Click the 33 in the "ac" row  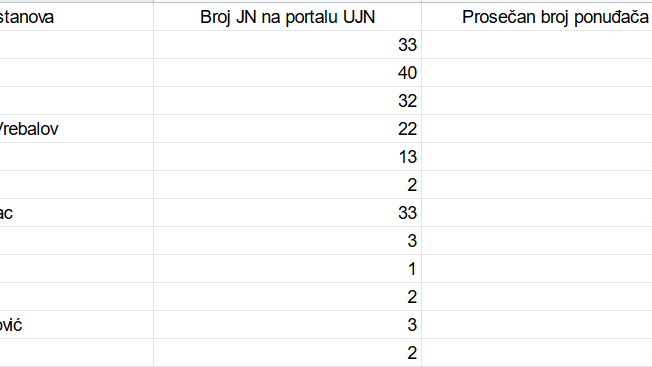[287, 213]
